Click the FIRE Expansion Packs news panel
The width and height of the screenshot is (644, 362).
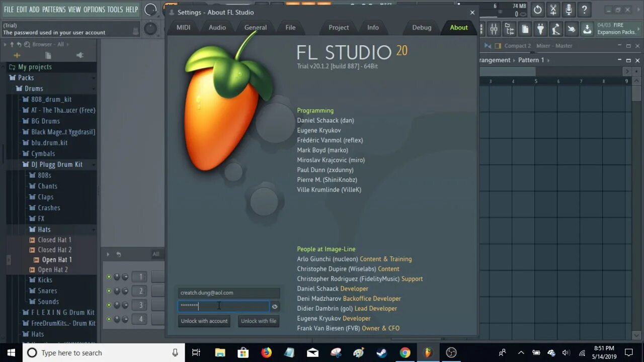[x=616, y=29]
